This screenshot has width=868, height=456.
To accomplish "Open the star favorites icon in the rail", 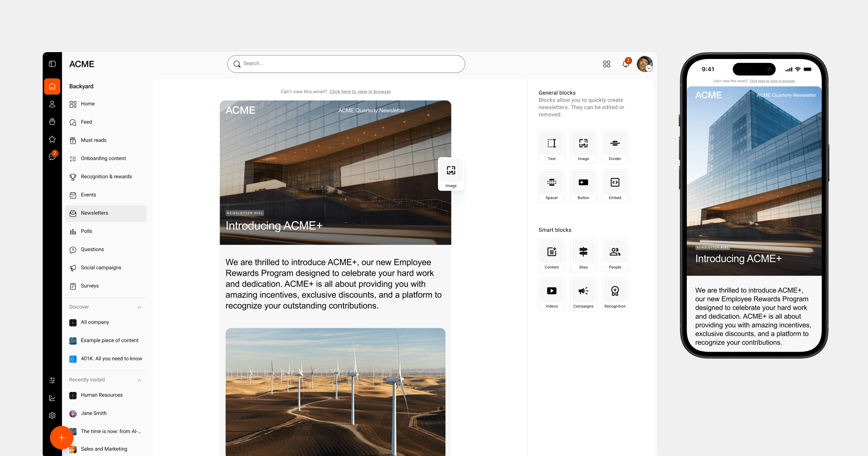I will coord(52,139).
